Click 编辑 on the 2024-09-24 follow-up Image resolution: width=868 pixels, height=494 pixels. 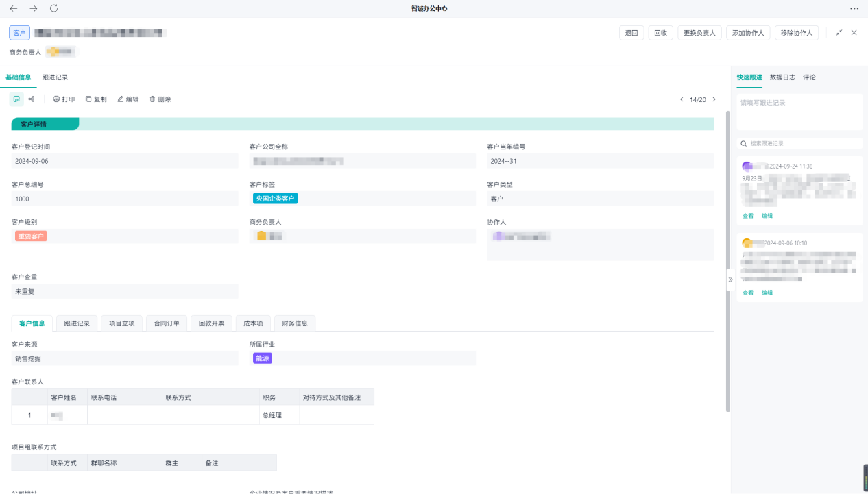click(767, 216)
